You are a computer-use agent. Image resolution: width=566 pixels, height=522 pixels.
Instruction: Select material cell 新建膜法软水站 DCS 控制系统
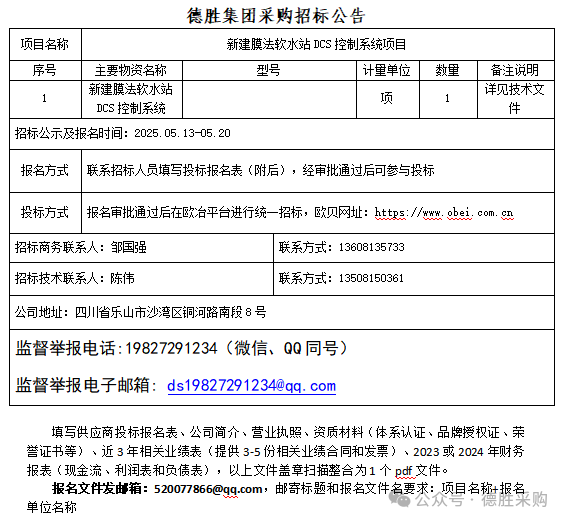coord(131,99)
